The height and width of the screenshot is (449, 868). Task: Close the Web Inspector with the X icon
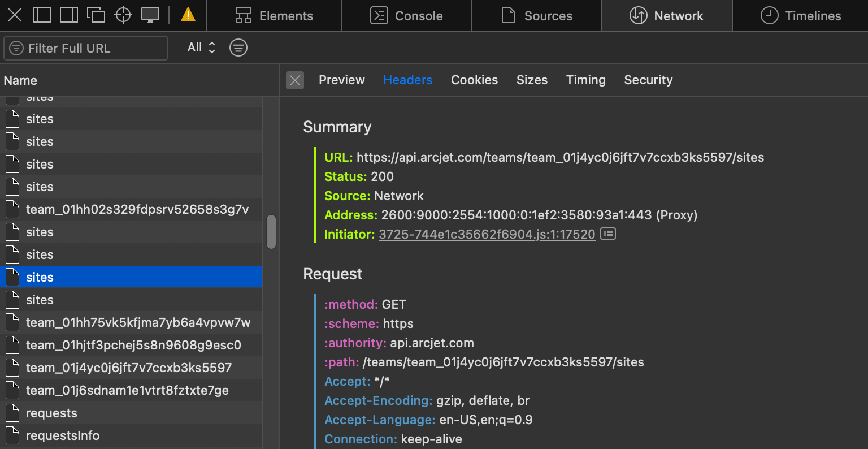(15, 15)
